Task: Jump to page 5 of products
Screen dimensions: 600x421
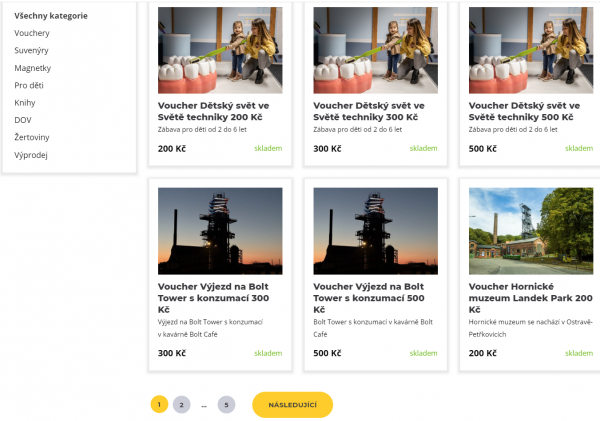Action: (226, 405)
